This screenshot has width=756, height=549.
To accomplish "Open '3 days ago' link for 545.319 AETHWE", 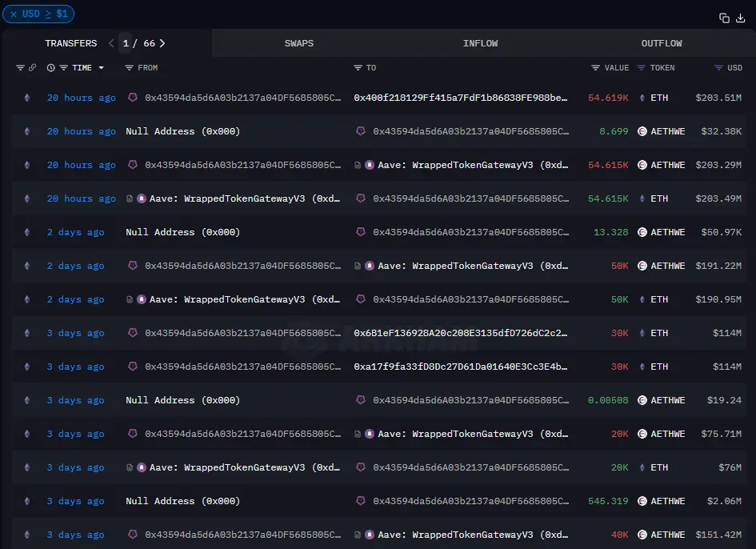I will 75,501.
